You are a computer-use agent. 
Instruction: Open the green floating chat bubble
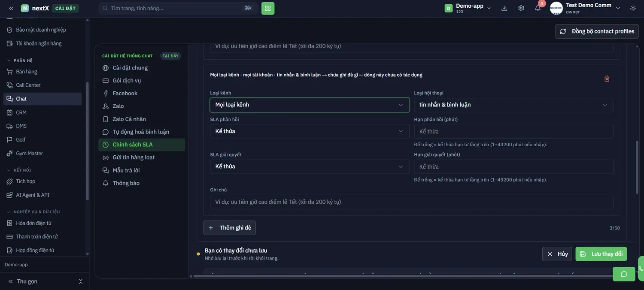(x=624, y=274)
